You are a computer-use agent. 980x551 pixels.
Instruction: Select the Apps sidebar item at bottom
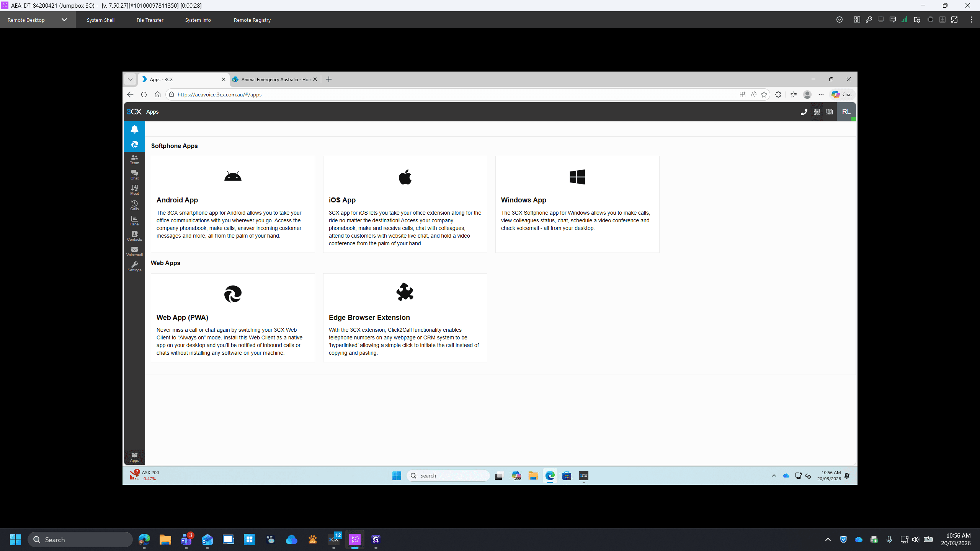134,457
